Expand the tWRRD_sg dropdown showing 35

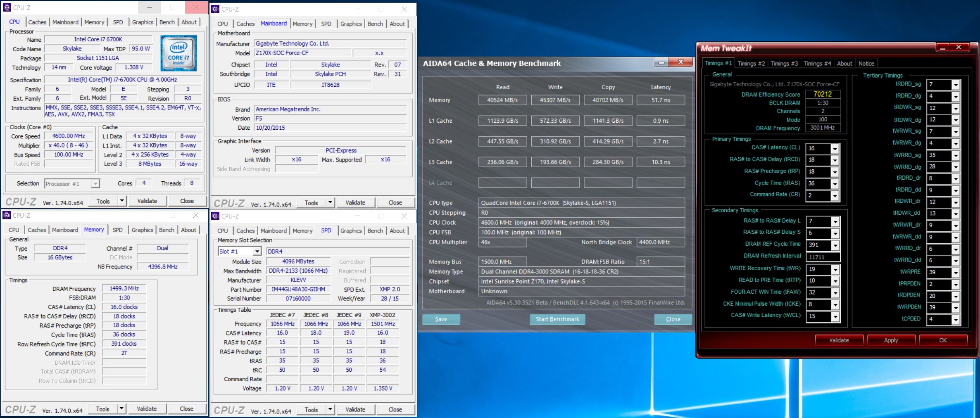(x=955, y=156)
